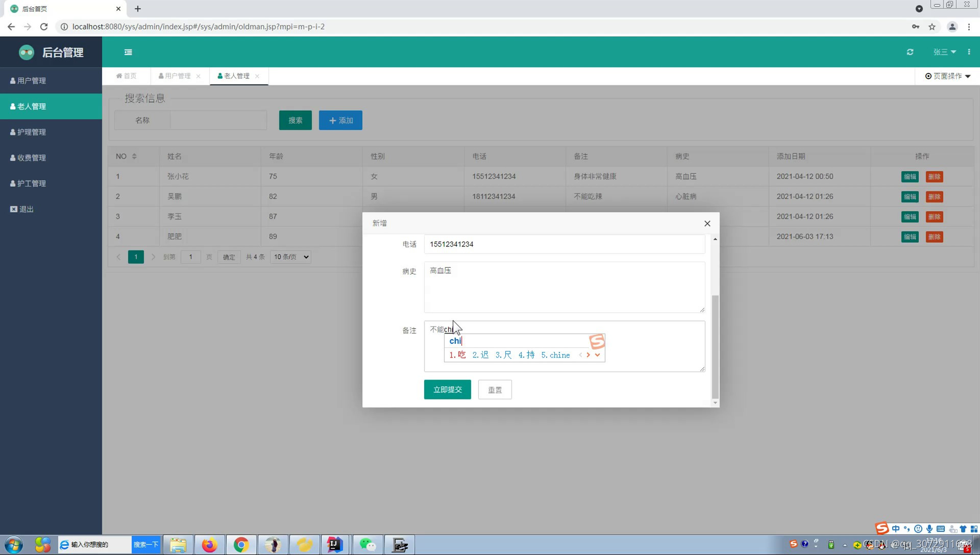Open WeChat from the taskbar
980x555 pixels.
pyautogui.click(x=367, y=545)
